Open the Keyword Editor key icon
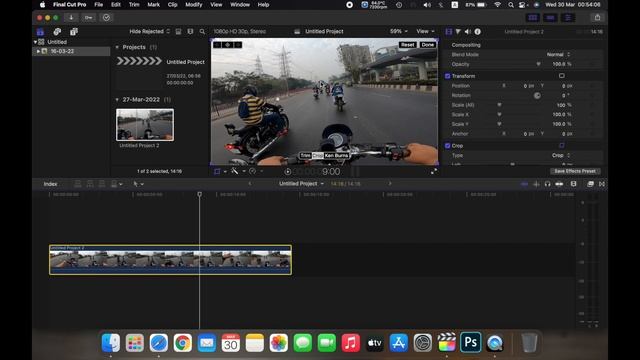Screen dimensions: 640x360 89,18
